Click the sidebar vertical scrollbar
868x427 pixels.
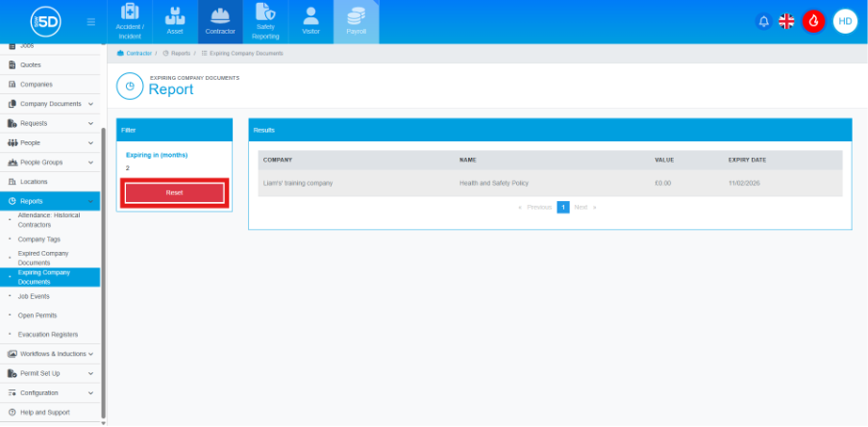(103, 269)
